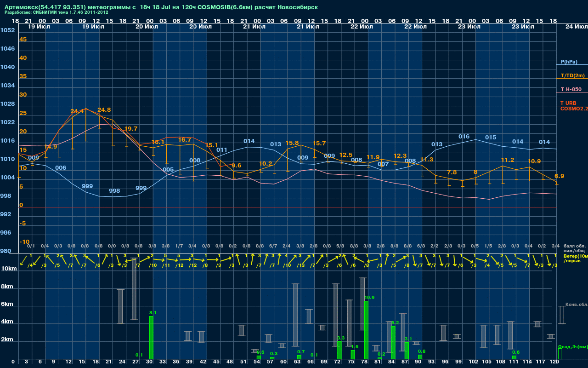This screenshot has width=588, height=368.
Task: Click the tallest green precipitation bar labeled 10.9
Action: [366, 330]
